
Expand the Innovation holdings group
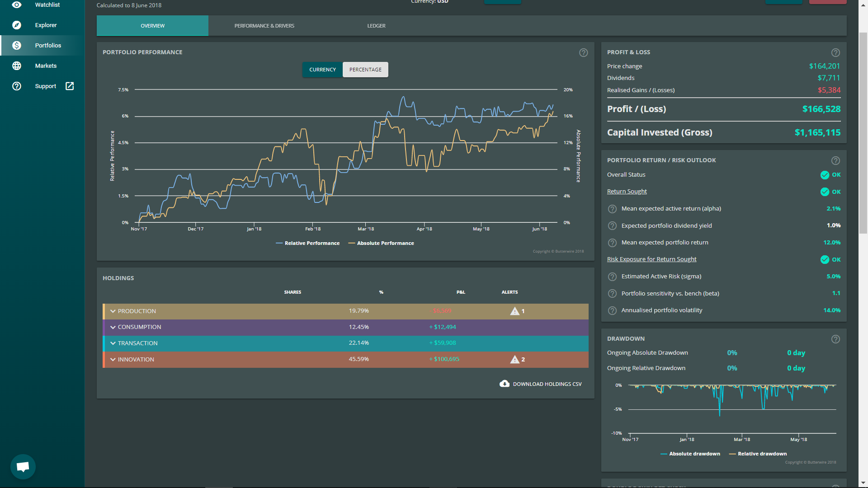click(x=113, y=360)
